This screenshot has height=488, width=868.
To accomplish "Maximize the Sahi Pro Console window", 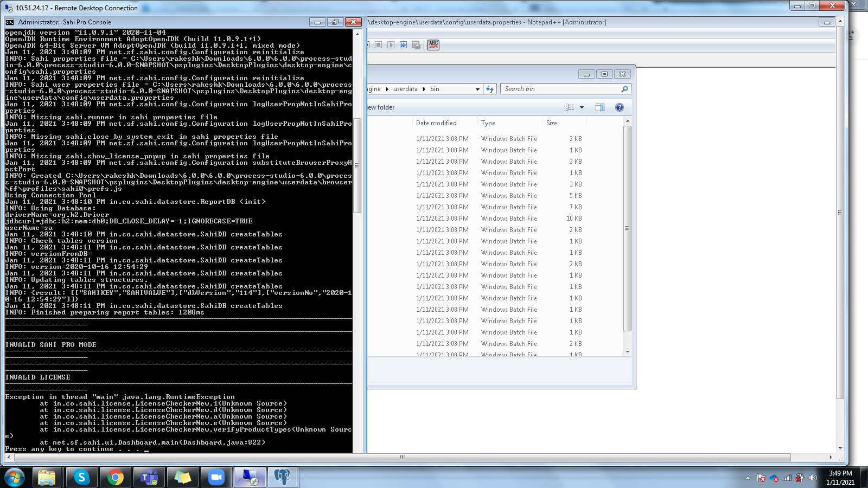I will [x=335, y=22].
